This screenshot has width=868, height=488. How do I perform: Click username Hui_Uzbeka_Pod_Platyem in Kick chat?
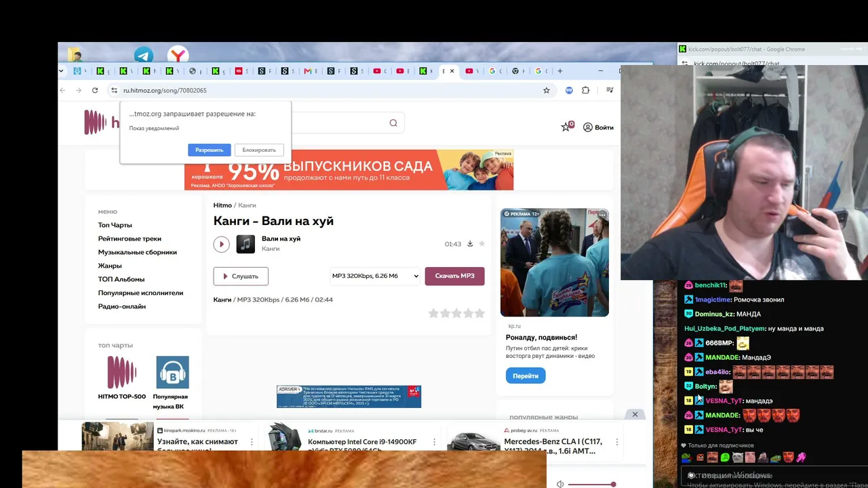(724, 329)
